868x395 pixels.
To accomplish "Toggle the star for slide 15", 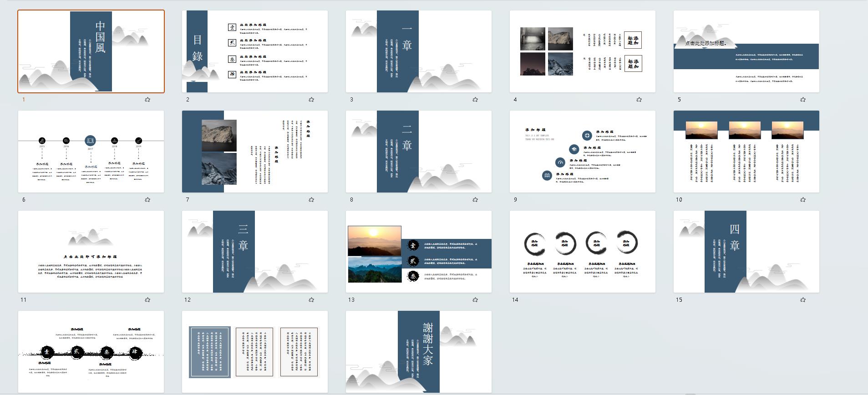I will click(803, 300).
